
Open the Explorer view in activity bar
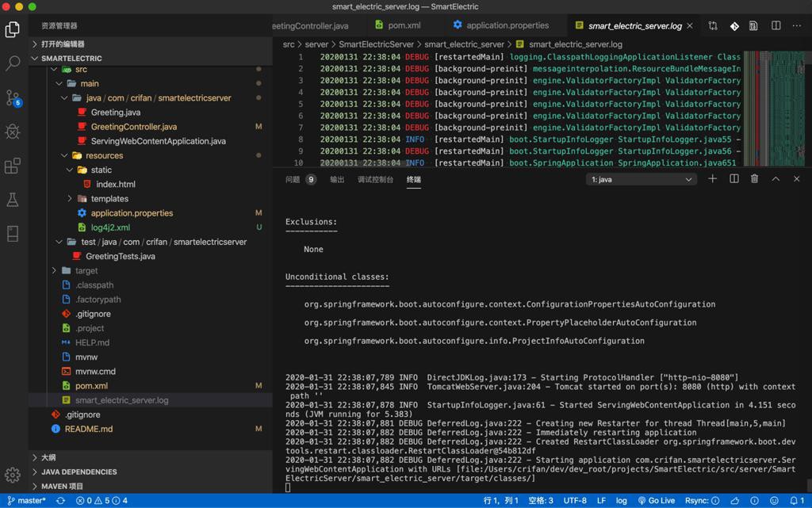13,29
